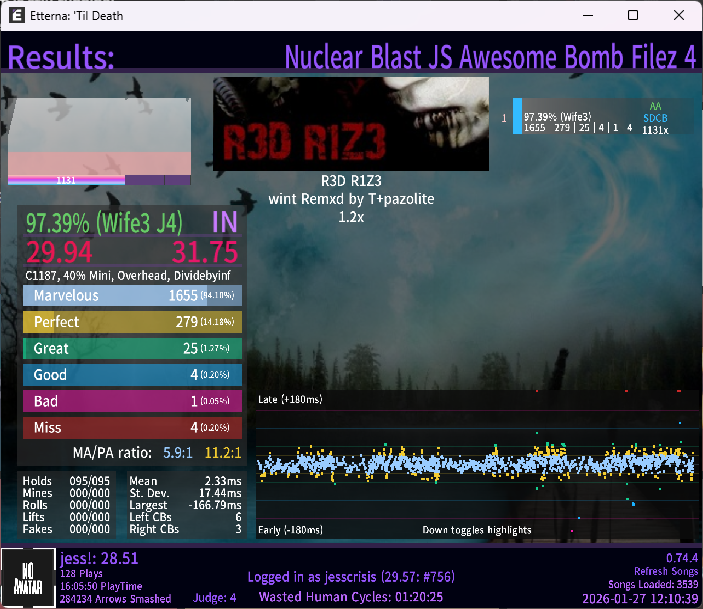Click the R3D R1Z3 song banner
The width and height of the screenshot is (703, 609).
[x=351, y=124]
